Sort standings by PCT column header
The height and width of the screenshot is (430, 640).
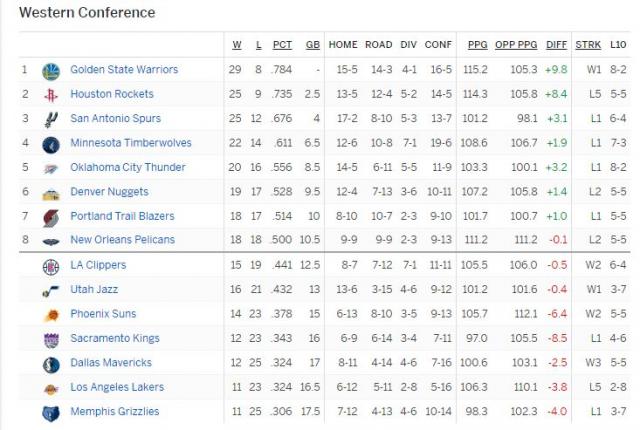tap(283, 45)
